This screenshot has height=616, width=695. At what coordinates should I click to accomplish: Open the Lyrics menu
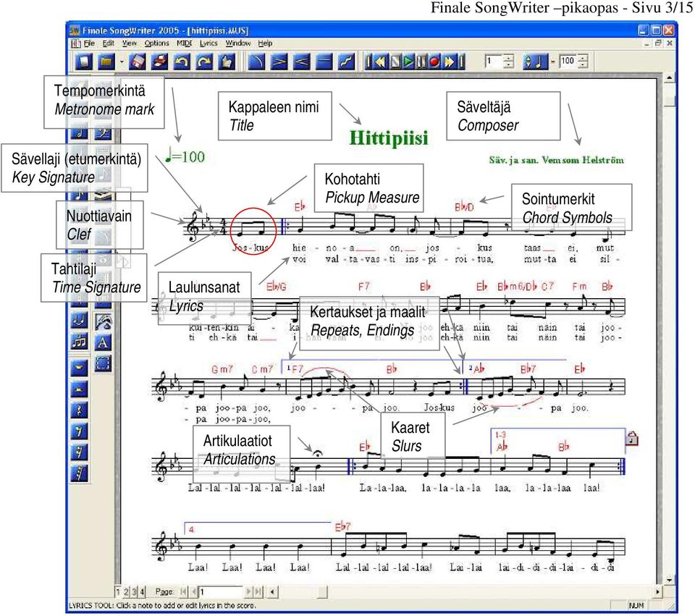pyautogui.click(x=208, y=43)
